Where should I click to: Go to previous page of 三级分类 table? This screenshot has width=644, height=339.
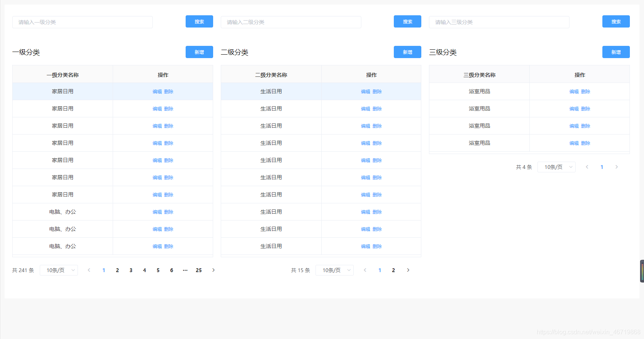pyautogui.click(x=587, y=167)
